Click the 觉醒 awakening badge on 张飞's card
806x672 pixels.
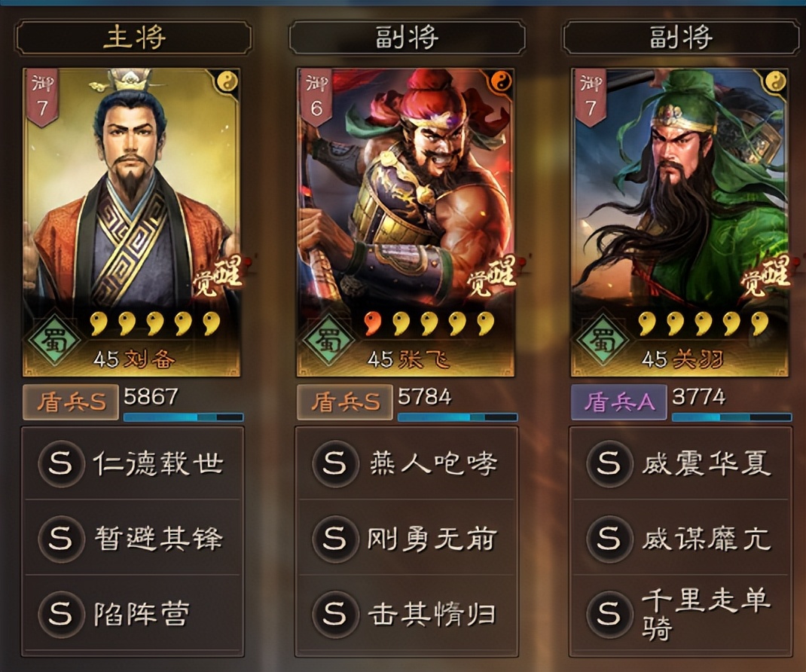tap(491, 278)
